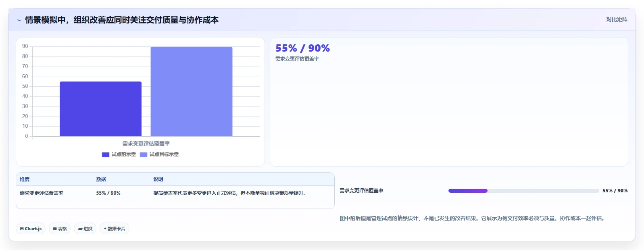Click the 55% / 90% headline figure in the data card
The height and width of the screenshot is (250, 644).
pos(302,48)
